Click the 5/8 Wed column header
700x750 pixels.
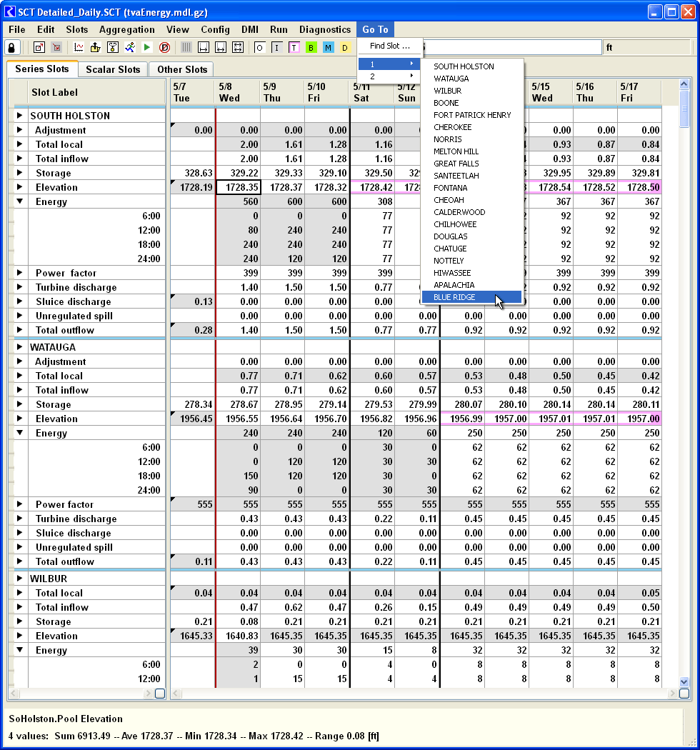237,92
